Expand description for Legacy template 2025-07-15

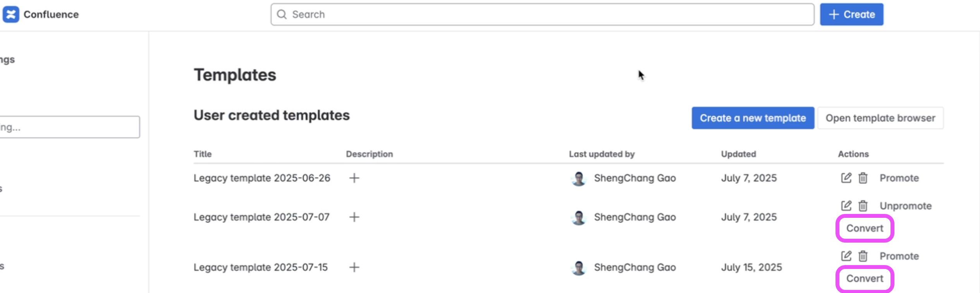click(x=354, y=267)
